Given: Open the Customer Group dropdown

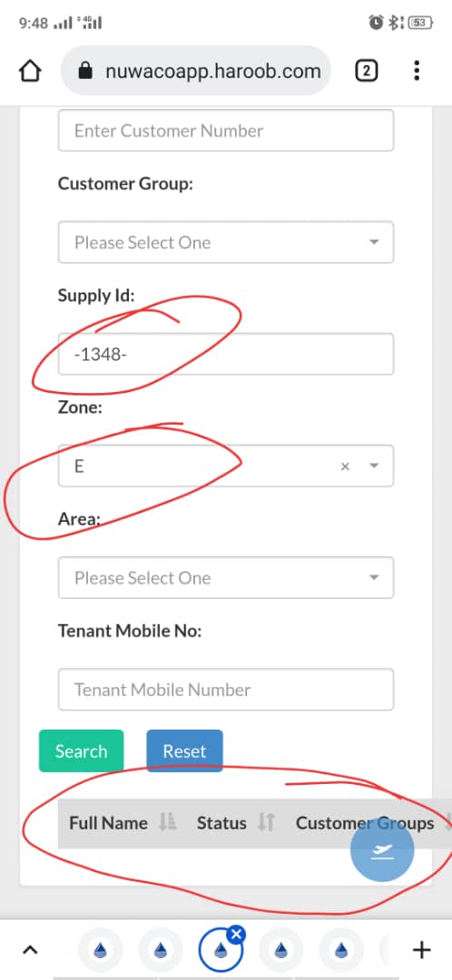Looking at the screenshot, I should [226, 242].
